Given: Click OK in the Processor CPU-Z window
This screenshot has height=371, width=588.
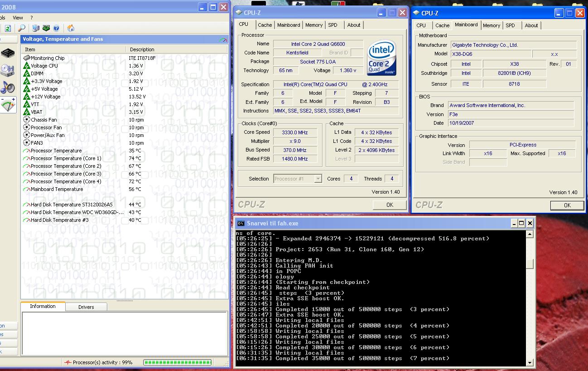Looking at the screenshot, I should [390, 205].
